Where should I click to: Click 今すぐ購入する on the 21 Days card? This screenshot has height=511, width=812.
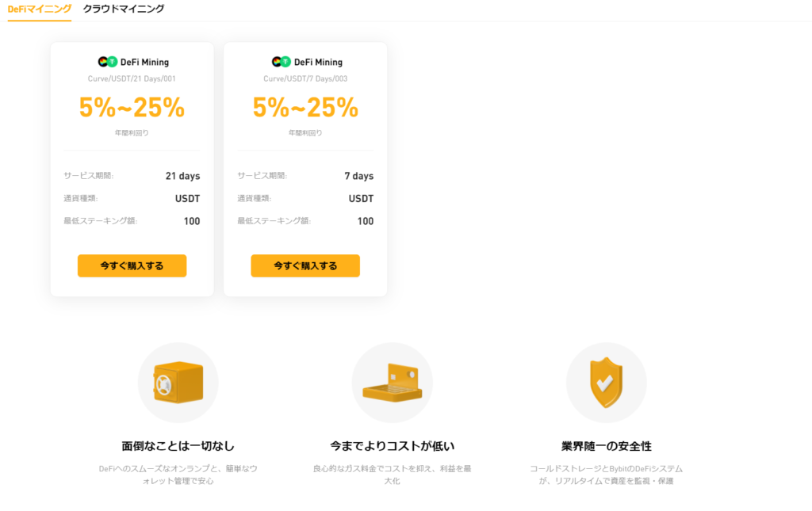point(132,266)
